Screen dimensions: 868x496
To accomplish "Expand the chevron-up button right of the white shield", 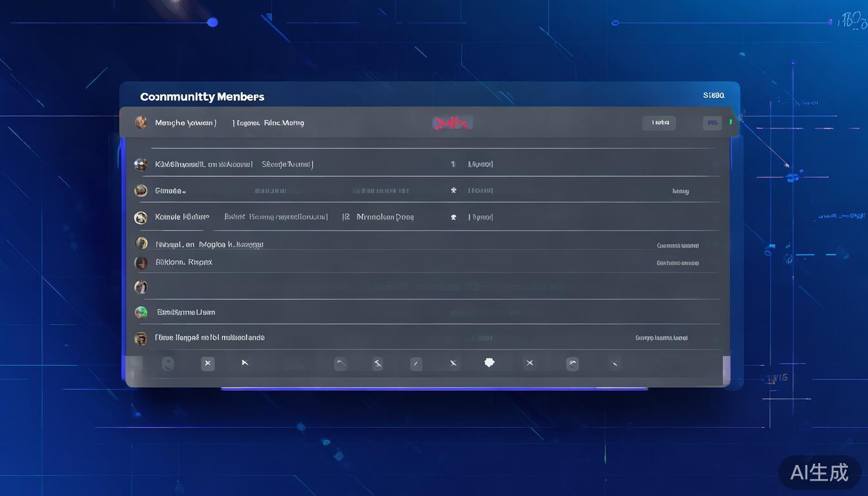I will click(x=572, y=364).
